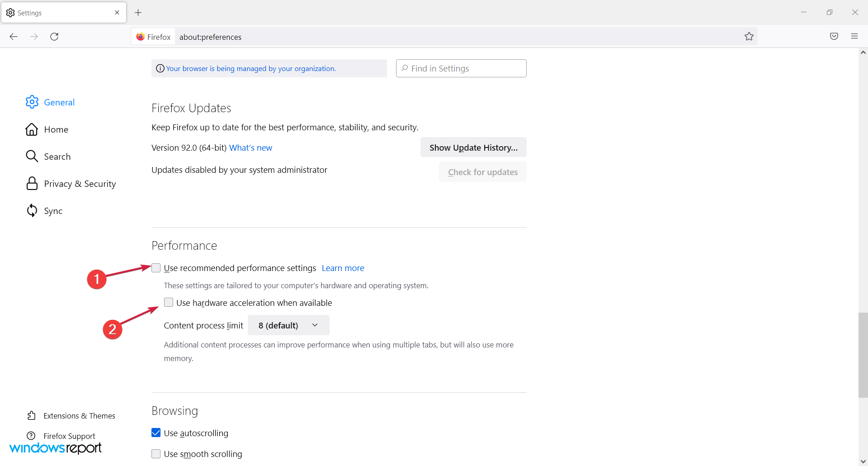Close the Firefox window
868x466 pixels.
pyautogui.click(x=855, y=12)
